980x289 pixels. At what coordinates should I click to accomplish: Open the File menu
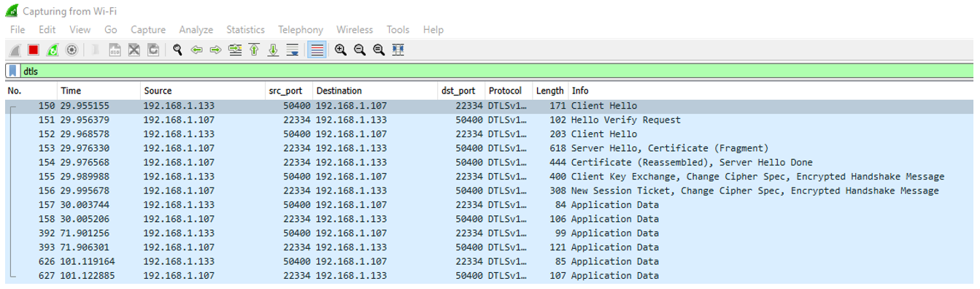pos(18,30)
